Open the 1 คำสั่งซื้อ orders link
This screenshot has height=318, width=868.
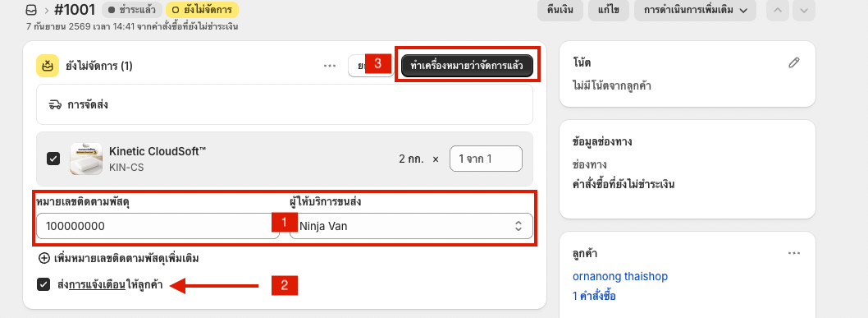(595, 296)
